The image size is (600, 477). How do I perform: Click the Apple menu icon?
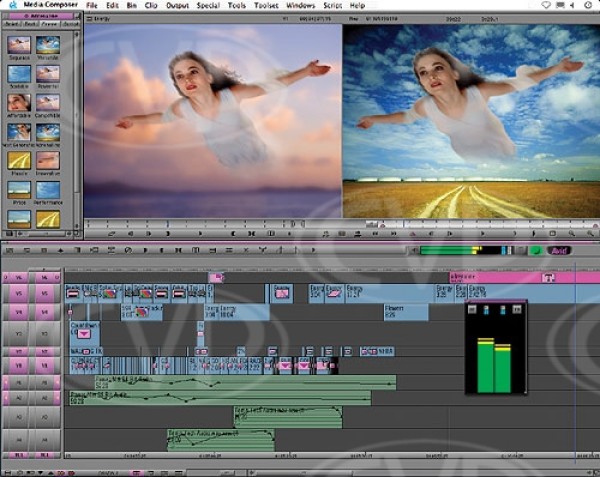coord(13,5)
